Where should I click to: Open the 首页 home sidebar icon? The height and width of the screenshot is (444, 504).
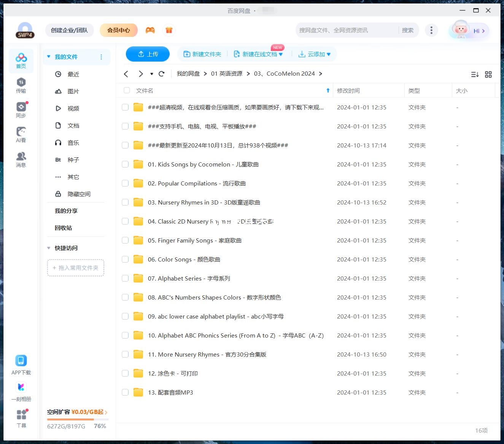coord(21,60)
